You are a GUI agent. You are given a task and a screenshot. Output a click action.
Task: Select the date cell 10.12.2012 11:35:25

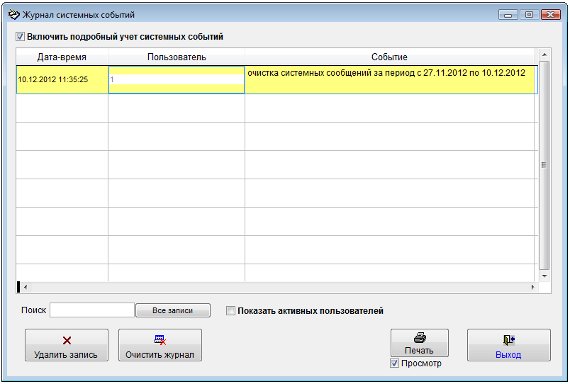coord(62,80)
